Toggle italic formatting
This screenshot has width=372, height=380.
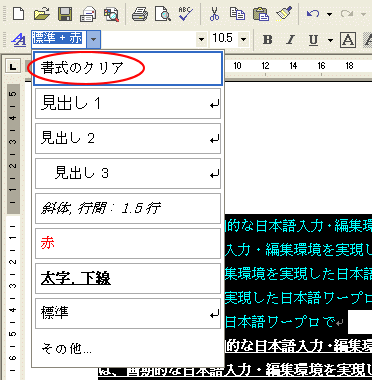coord(290,40)
